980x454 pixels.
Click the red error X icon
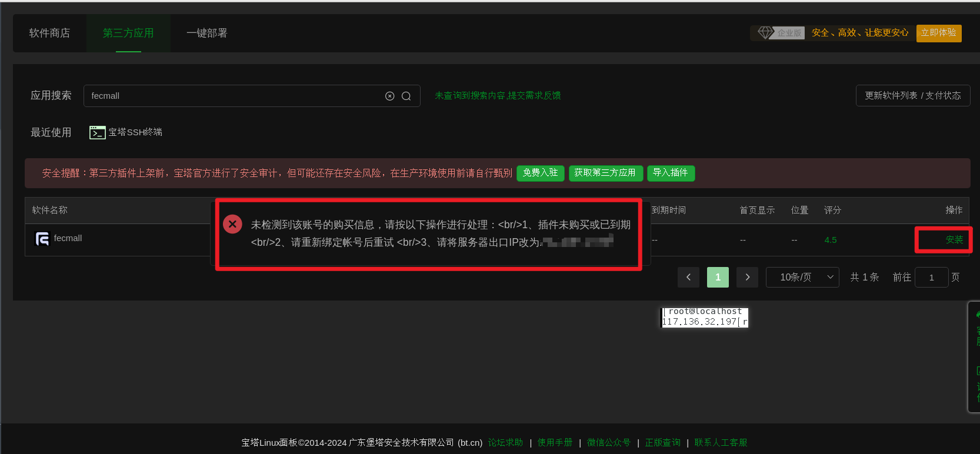(232, 224)
